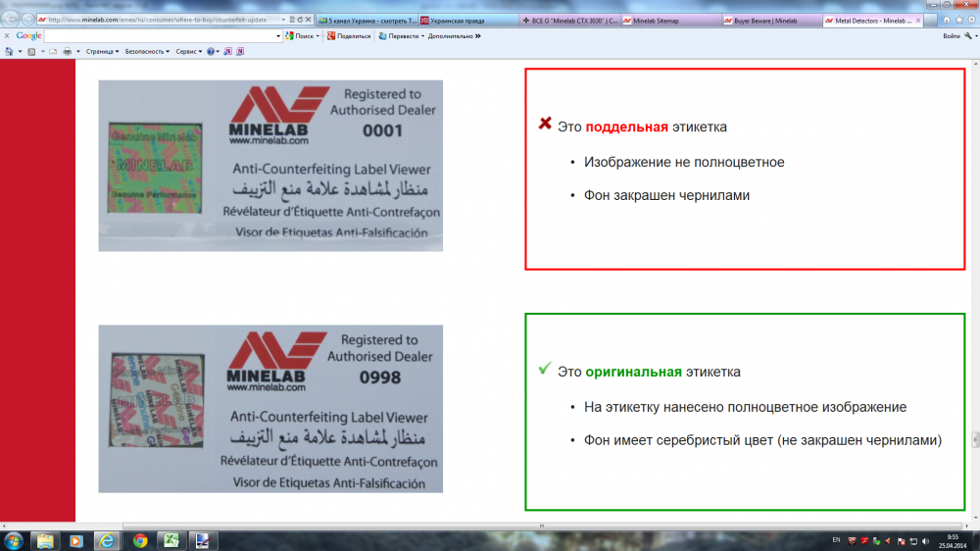Switch to the 'ВСЕ О Minelab CTX 3030' tab

pos(570,21)
